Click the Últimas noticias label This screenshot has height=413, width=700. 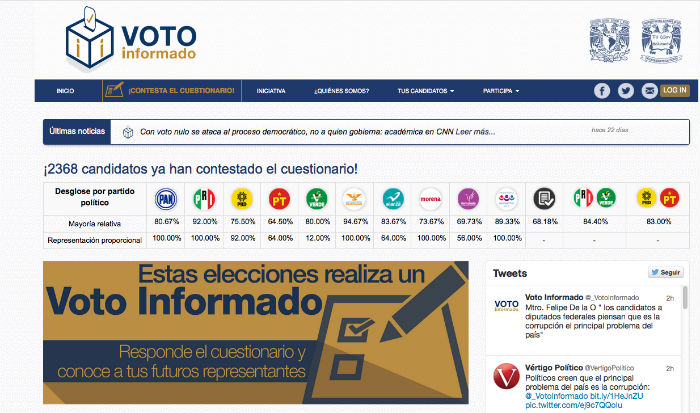click(77, 131)
